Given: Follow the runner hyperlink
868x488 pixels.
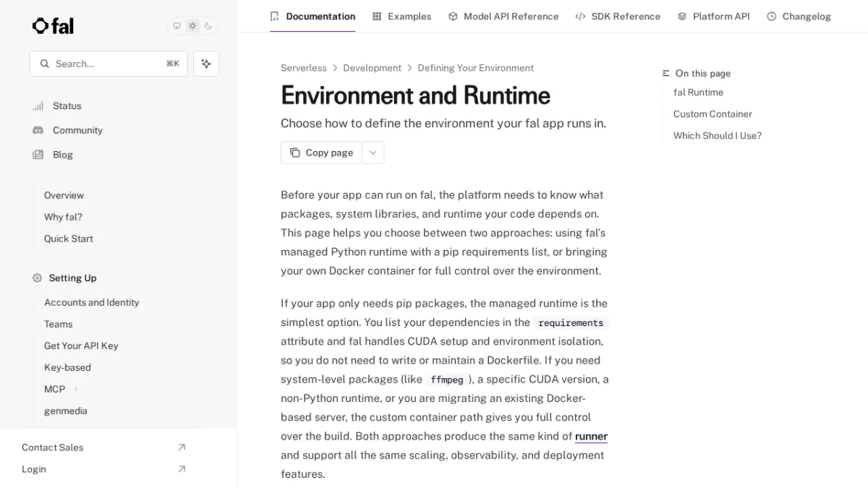Looking at the screenshot, I should click(x=591, y=436).
